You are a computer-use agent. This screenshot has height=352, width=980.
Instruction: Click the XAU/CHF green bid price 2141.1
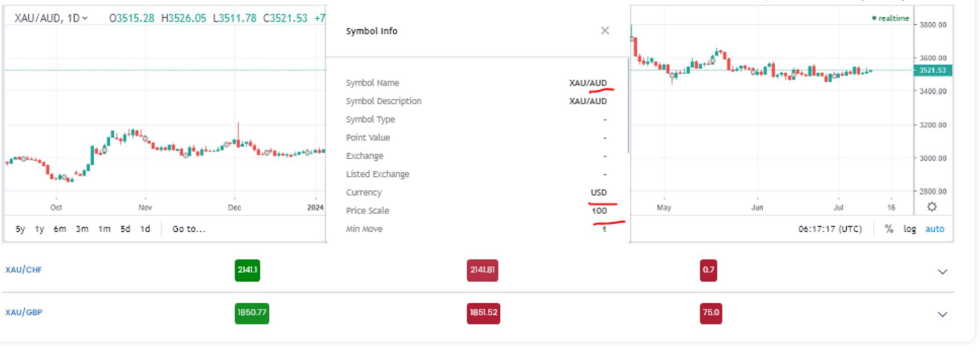(x=247, y=270)
